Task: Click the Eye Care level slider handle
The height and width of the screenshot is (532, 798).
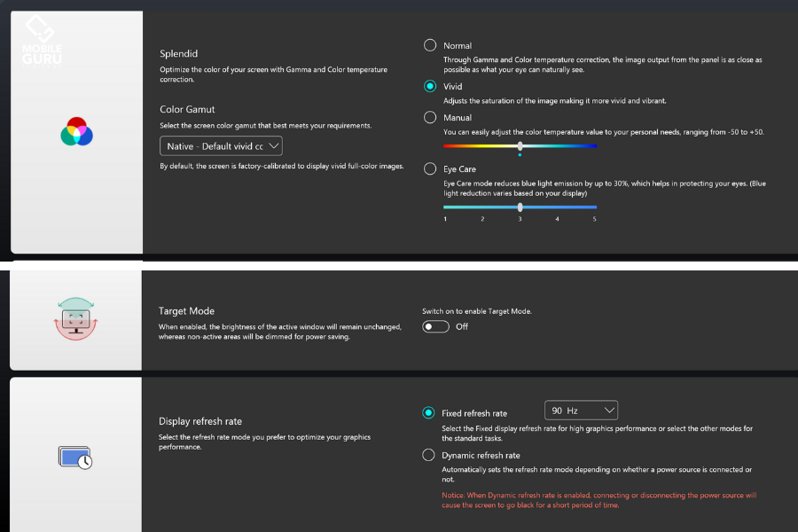Action: point(520,207)
